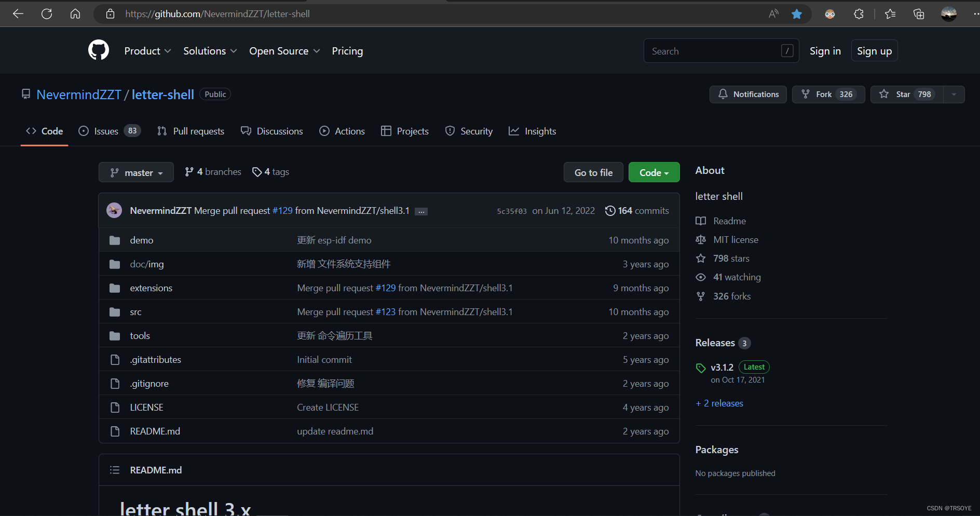Star the repository with Star button
The width and height of the screenshot is (980, 516).
click(907, 94)
